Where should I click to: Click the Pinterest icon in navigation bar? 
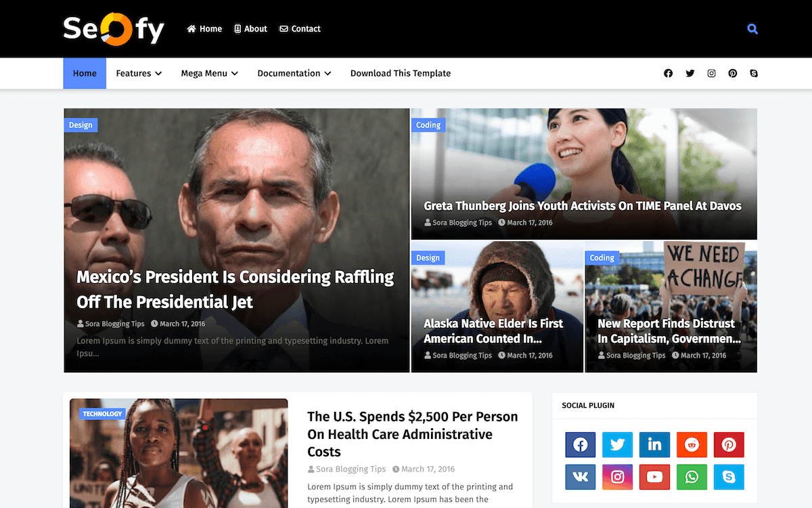tap(732, 73)
